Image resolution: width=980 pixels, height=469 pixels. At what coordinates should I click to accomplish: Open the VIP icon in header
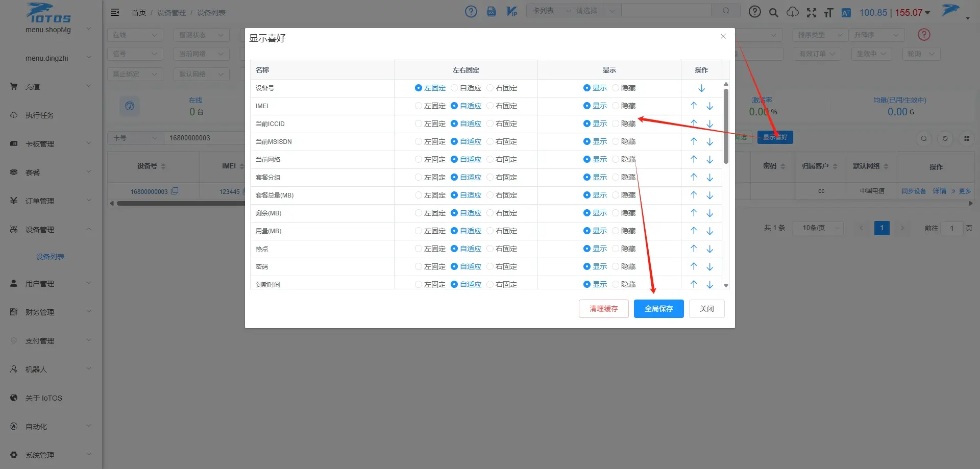point(511,11)
